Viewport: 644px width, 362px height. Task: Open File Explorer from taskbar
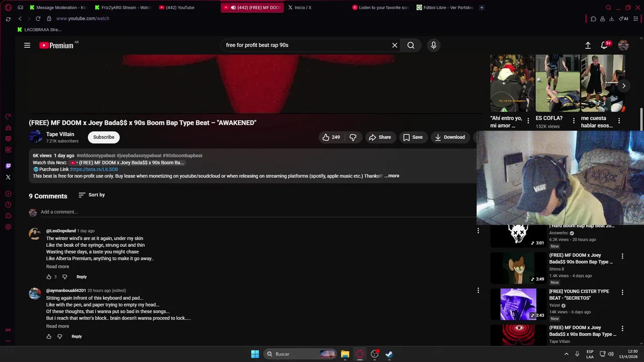[x=345, y=354]
